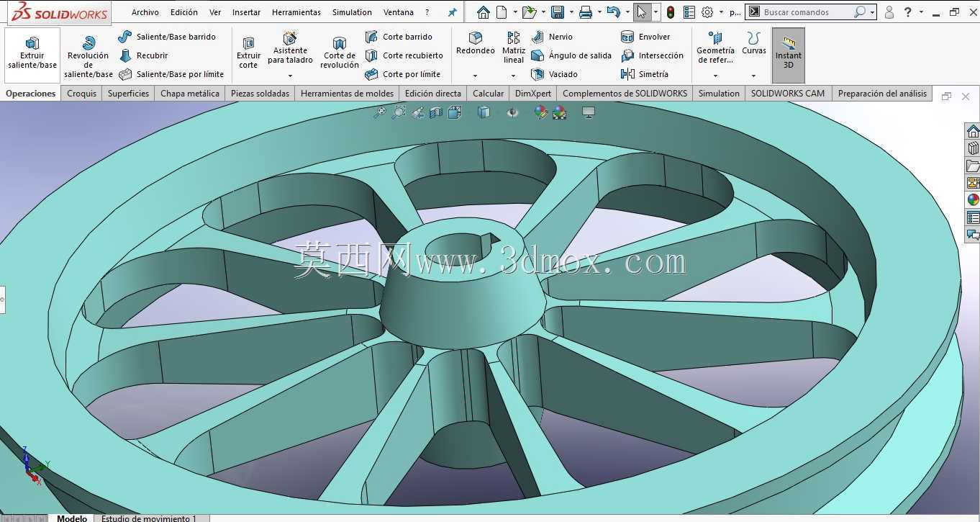Switch to Calcular tab
Screen dimensions: 980x522
tap(488, 94)
